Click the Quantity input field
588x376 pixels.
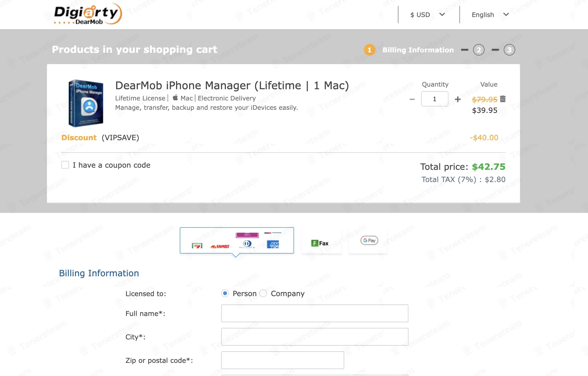click(435, 99)
